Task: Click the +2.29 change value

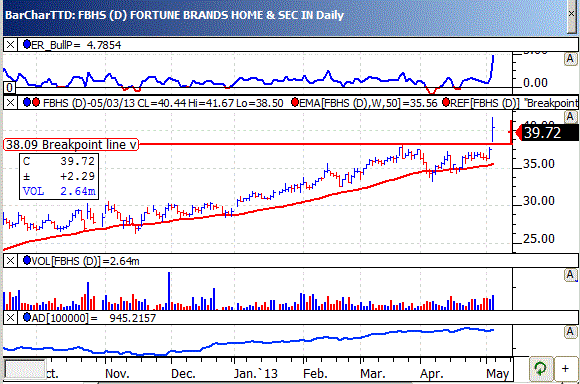Action: (77, 176)
